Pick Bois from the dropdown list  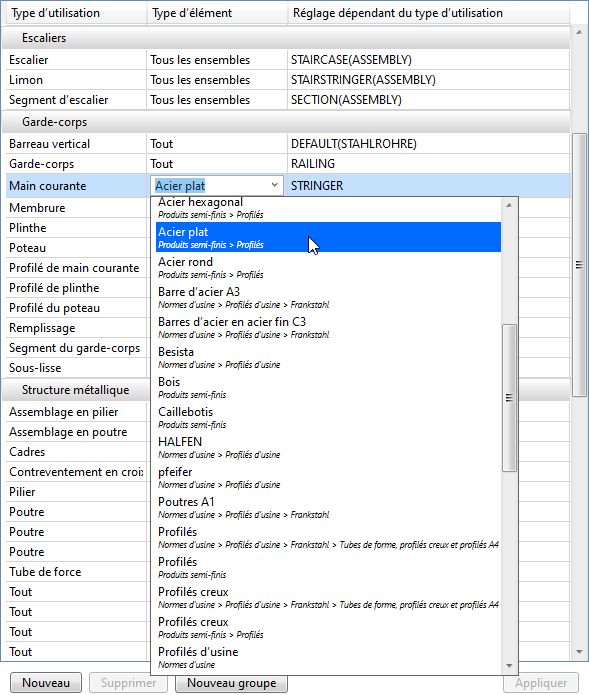328,387
